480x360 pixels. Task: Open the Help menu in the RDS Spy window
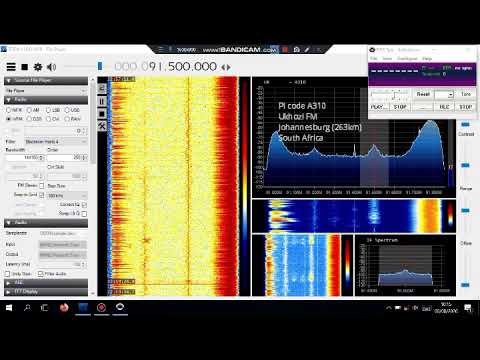coord(427,58)
